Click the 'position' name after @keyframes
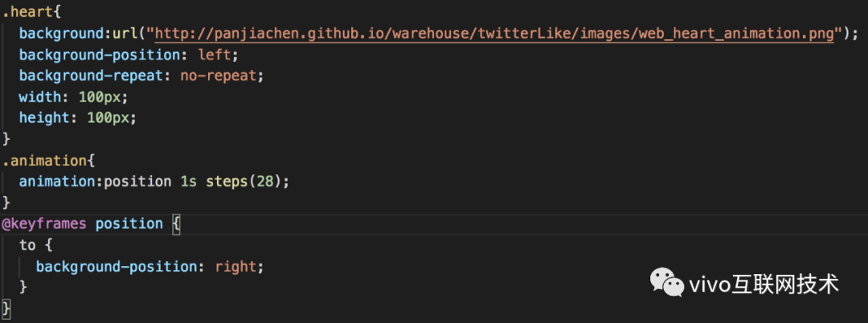The image size is (868, 323). tap(129, 223)
